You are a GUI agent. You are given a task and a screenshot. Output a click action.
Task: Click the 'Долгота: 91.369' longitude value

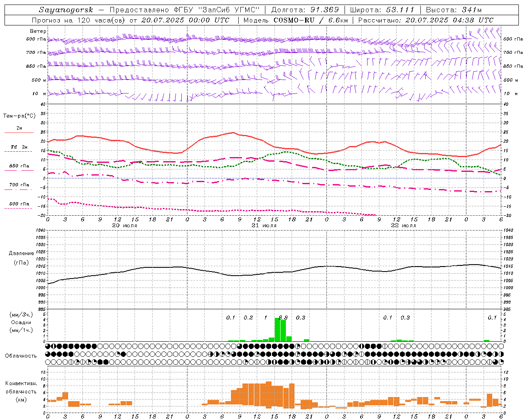(305, 10)
